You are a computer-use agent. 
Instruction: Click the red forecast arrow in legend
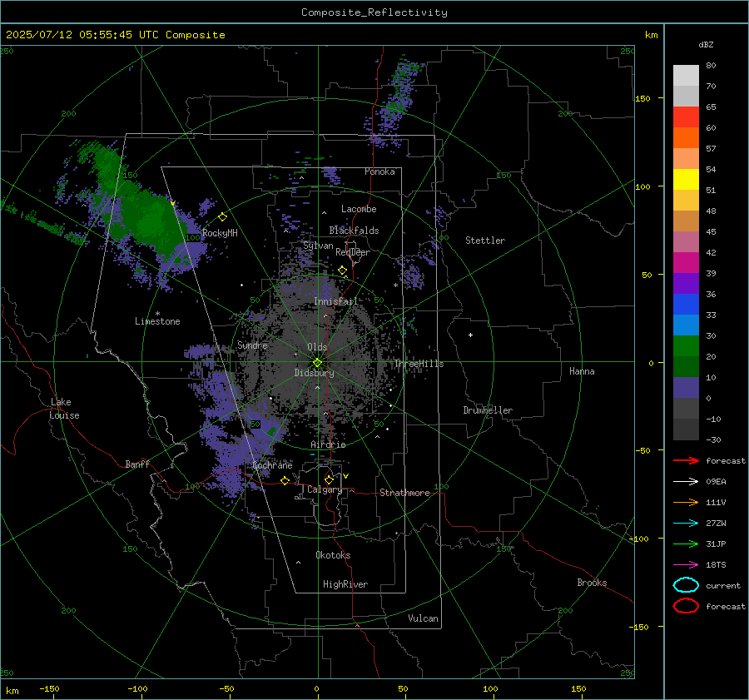point(686,460)
